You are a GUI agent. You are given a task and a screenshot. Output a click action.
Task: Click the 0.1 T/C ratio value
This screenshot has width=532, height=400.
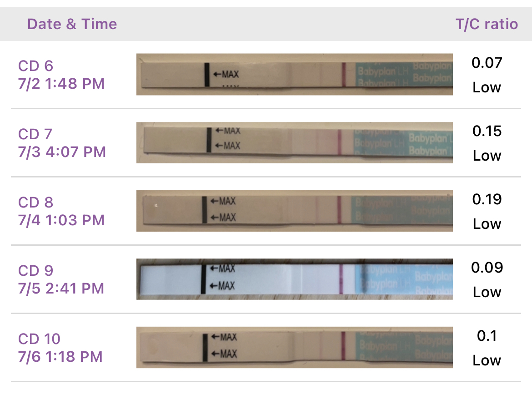click(x=487, y=336)
